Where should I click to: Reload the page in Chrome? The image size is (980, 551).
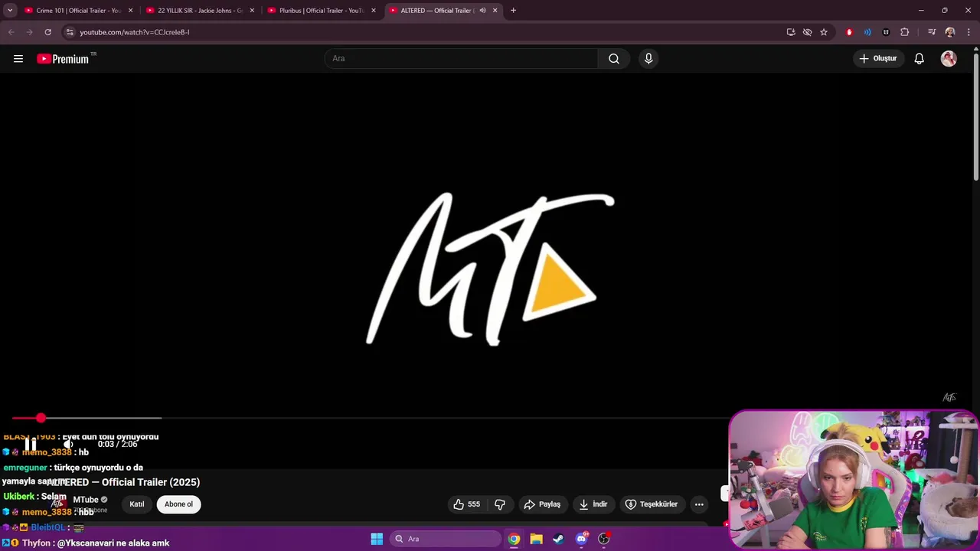click(47, 32)
